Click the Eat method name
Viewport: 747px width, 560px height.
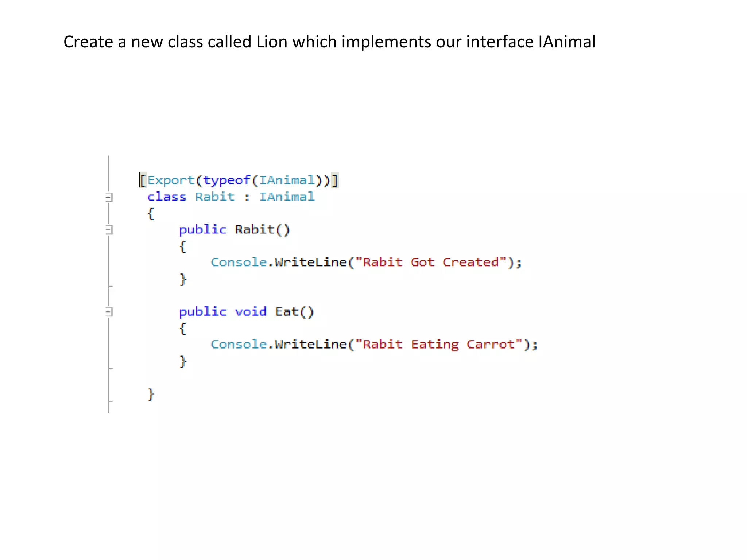click(287, 312)
